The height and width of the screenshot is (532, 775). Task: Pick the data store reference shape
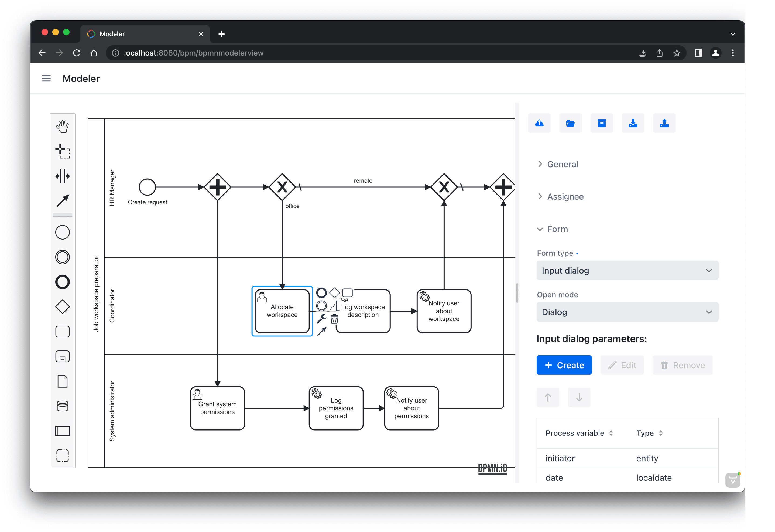coord(62,406)
